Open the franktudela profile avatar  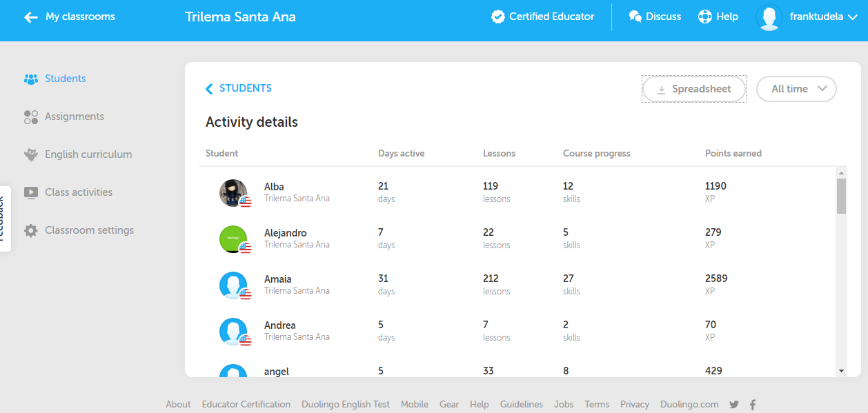point(768,17)
